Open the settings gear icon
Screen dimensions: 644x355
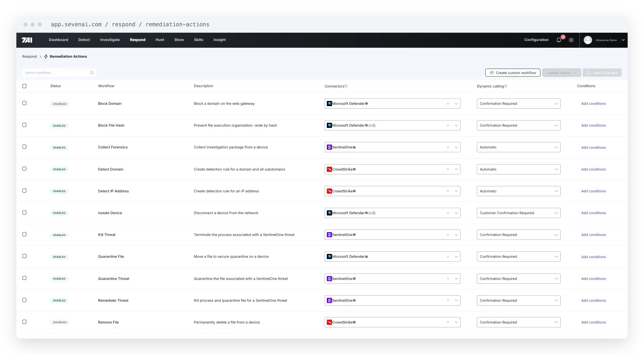coord(571,40)
